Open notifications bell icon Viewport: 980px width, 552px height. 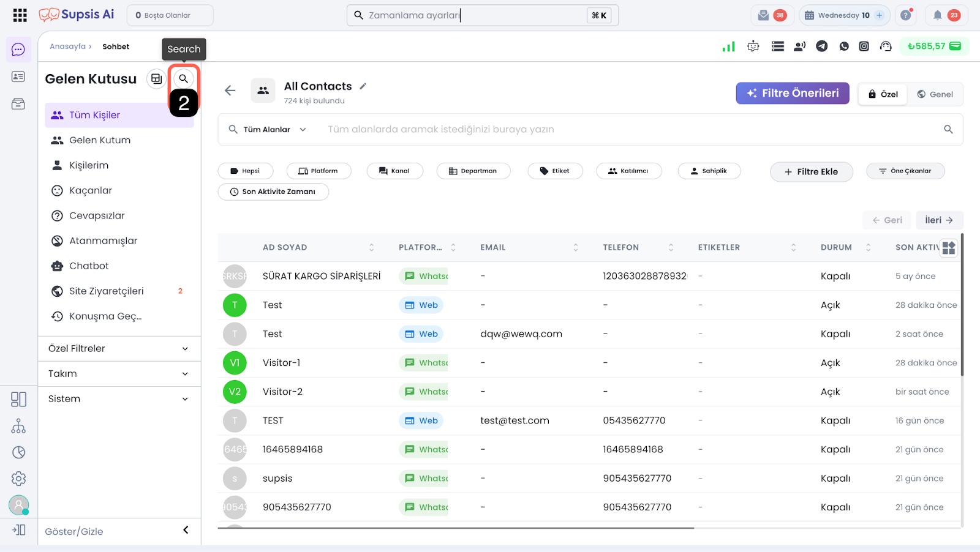937,15
